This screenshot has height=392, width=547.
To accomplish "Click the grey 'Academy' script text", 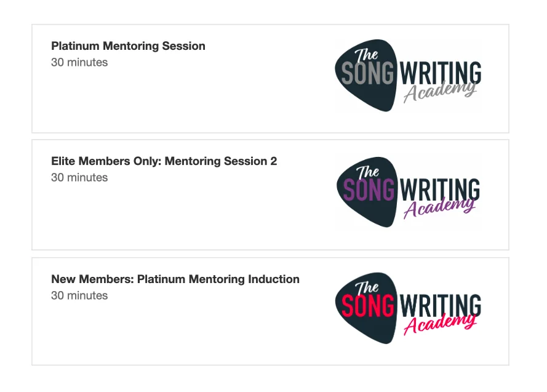I will (440, 92).
